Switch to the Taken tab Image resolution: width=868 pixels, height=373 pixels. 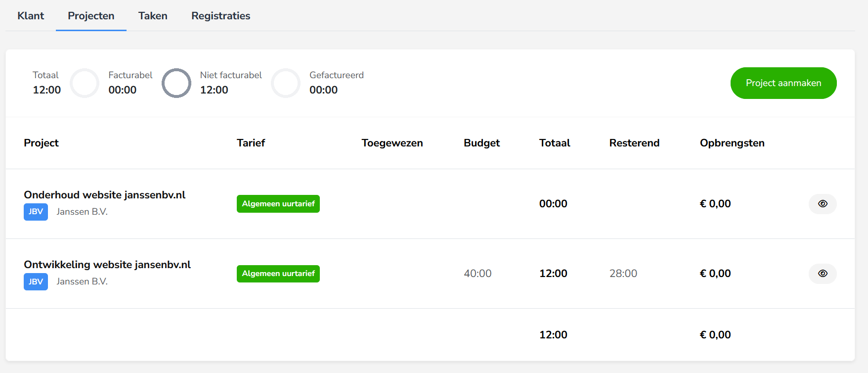152,16
